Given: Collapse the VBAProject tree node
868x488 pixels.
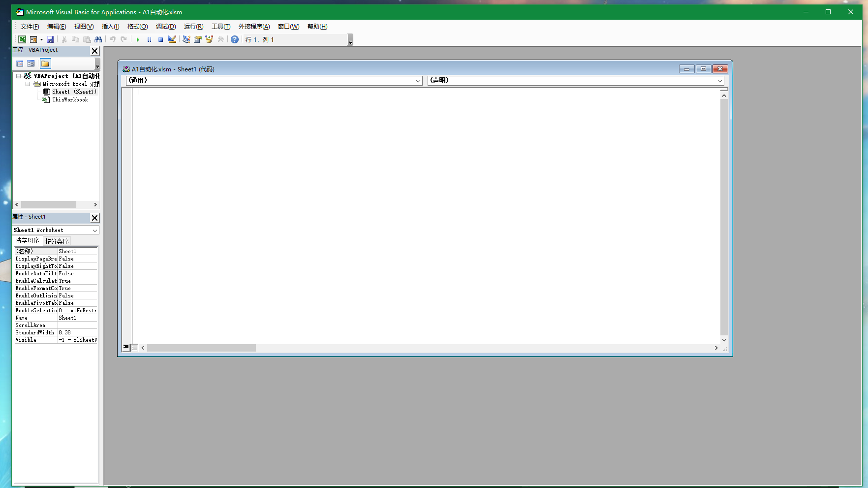Looking at the screenshot, I should (x=18, y=76).
